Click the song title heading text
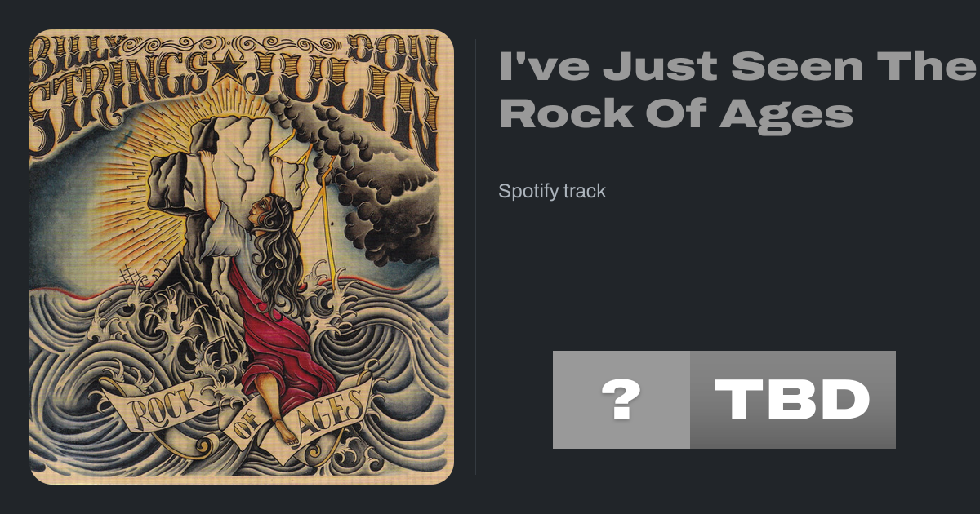This screenshot has width=980, height=514. click(x=737, y=90)
